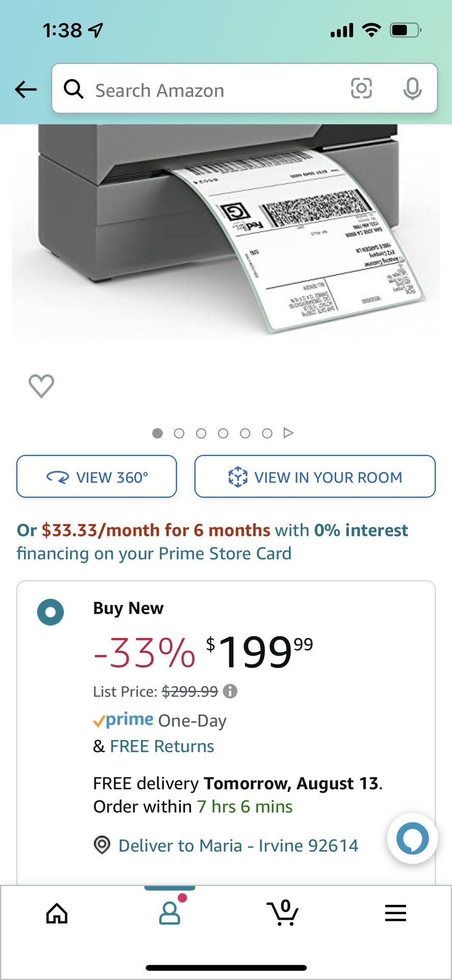Select the second image carousel dot
452x980 pixels.
[x=179, y=433]
